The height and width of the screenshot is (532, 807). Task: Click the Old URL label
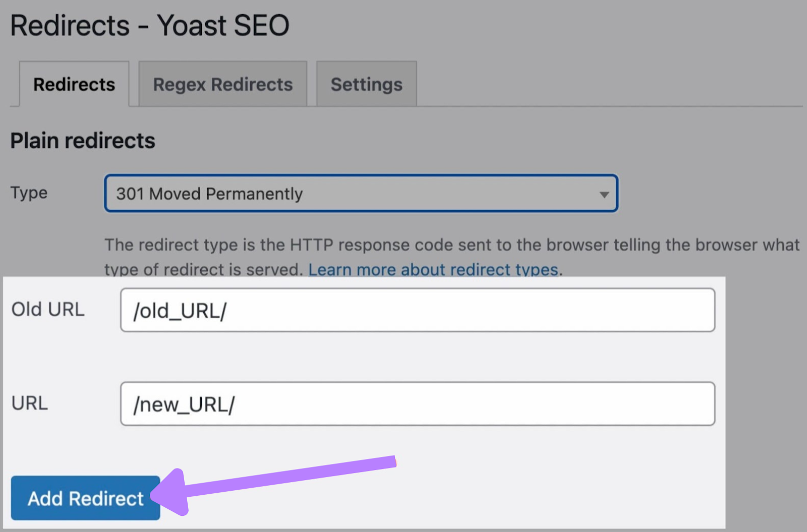[47, 310]
